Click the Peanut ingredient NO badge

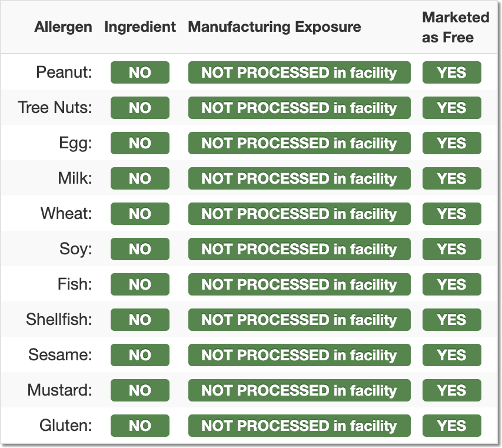[x=140, y=72]
